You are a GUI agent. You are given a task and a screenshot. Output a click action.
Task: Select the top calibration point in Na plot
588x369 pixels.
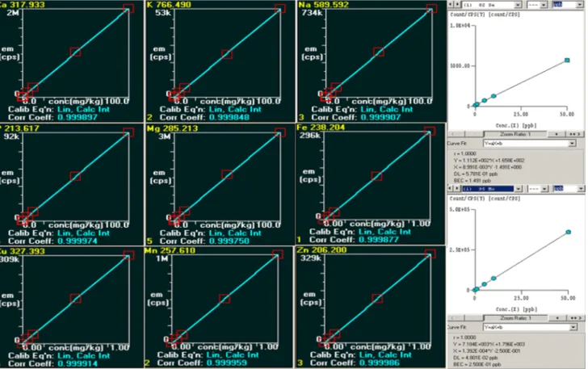431,8
